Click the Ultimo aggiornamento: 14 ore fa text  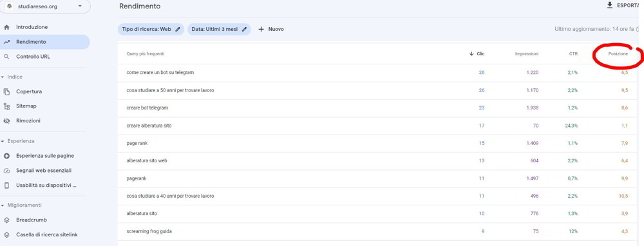[x=594, y=29]
